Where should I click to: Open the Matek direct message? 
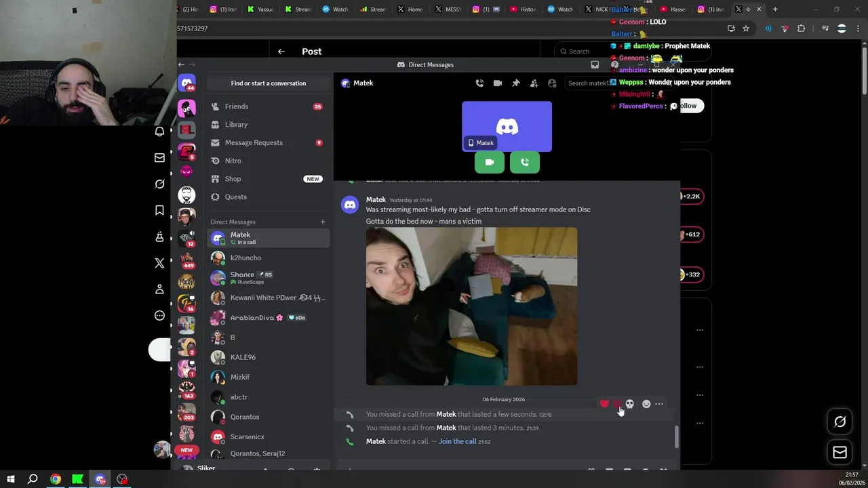268,238
